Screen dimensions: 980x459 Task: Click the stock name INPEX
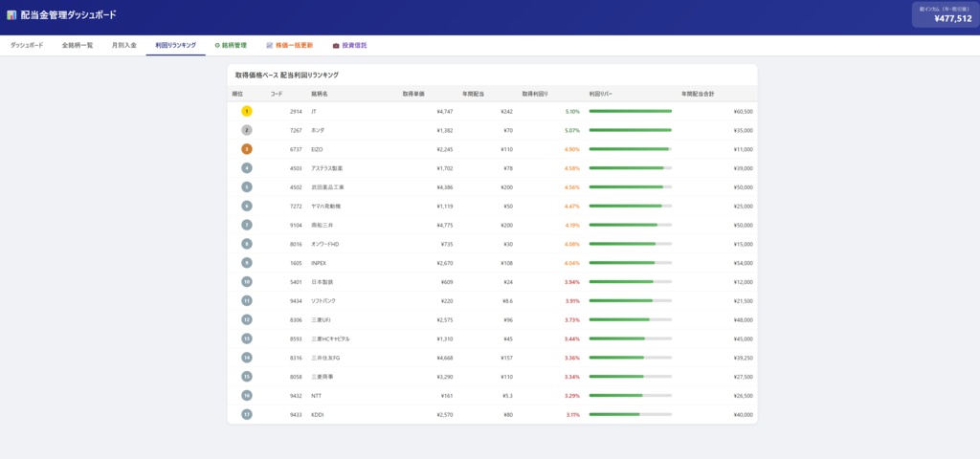[319, 263]
